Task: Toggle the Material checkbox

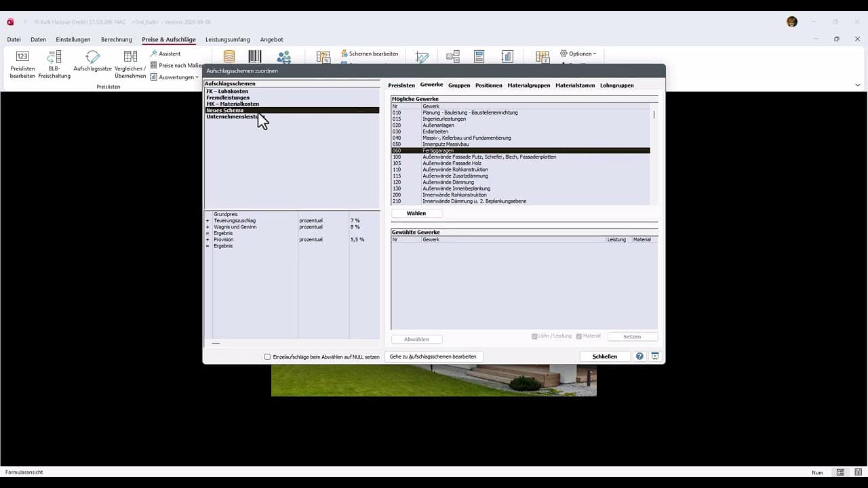Action: pos(579,336)
